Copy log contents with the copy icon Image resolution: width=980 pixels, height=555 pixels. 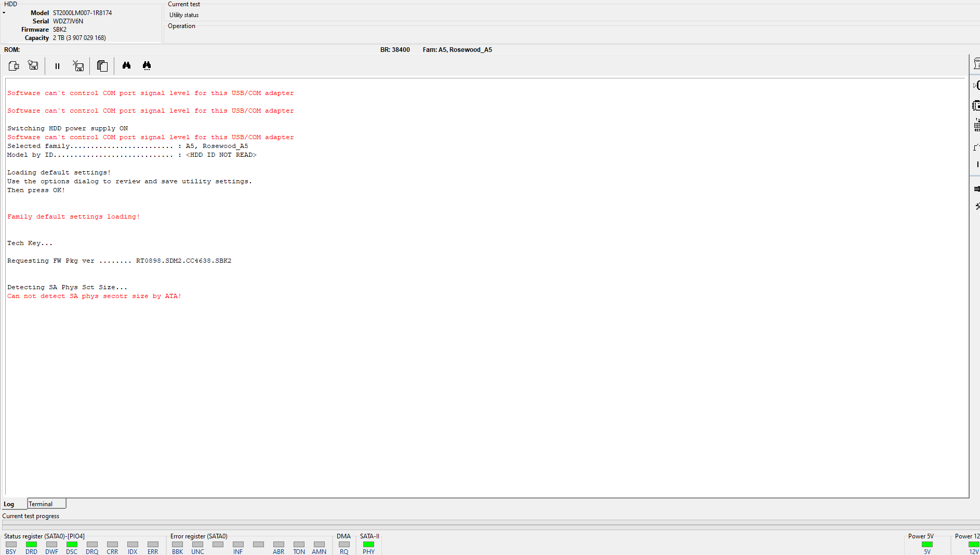coord(102,66)
